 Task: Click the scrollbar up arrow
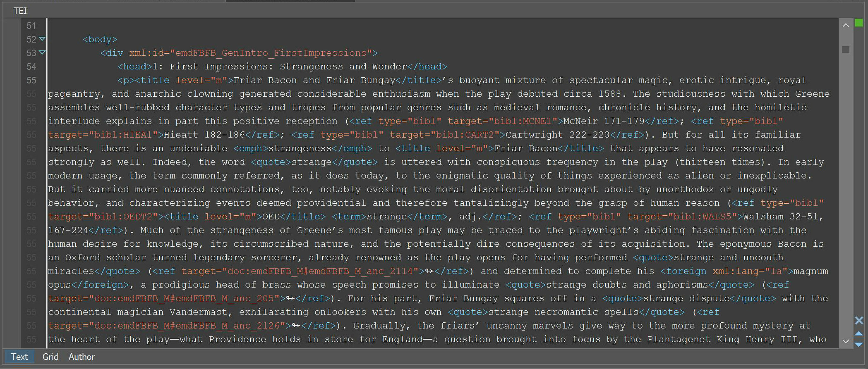coord(846,26)
